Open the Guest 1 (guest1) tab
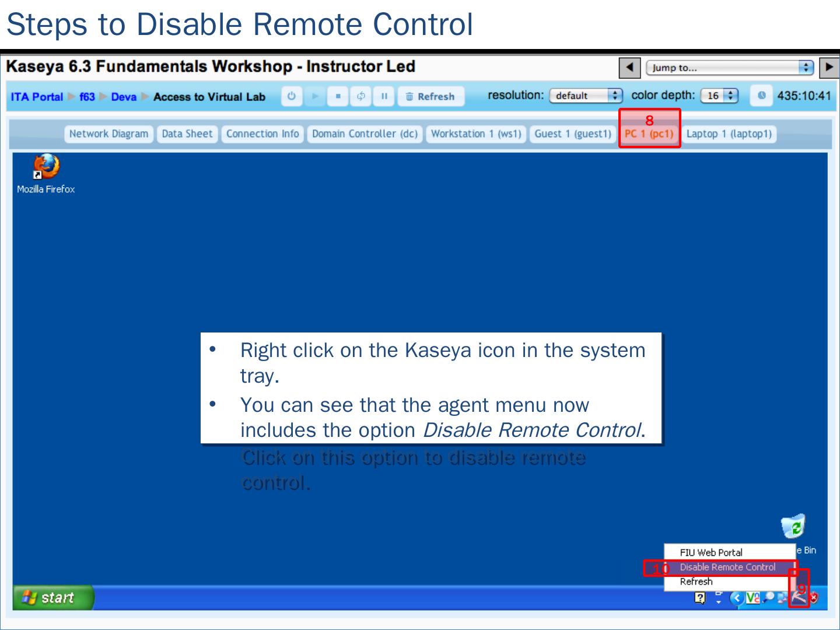 point(573,134)
